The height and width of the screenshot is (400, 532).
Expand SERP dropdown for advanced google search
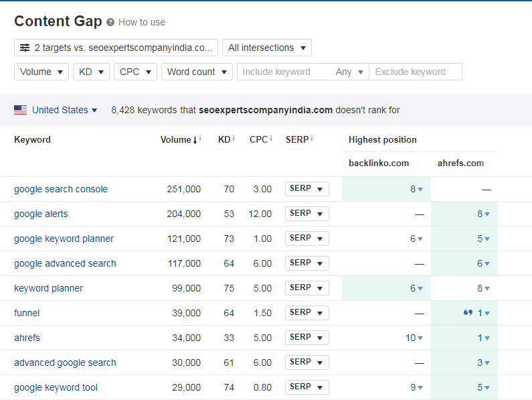307,362
